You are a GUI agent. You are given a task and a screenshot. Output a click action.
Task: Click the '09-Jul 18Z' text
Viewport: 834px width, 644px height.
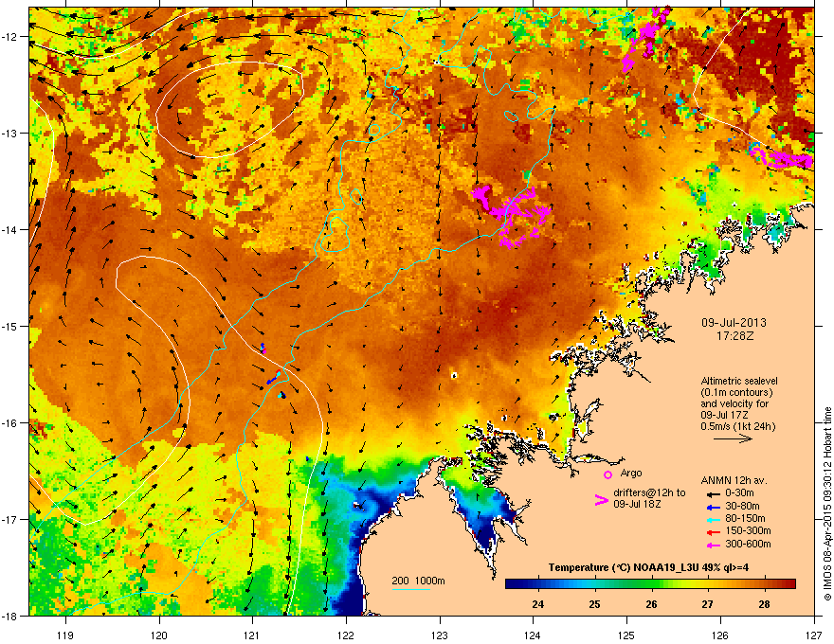[637, 504]
